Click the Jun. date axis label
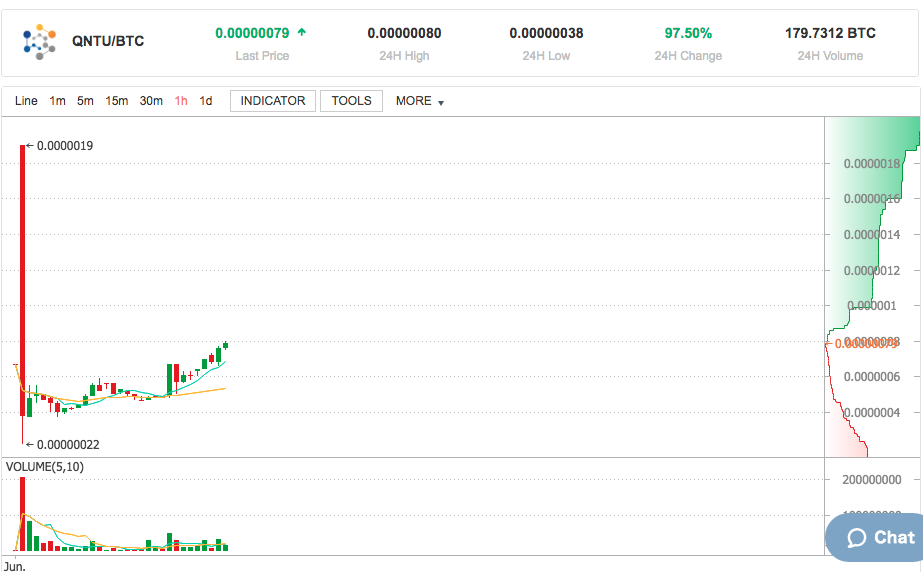The image size is (923, 572). point(15,566)
